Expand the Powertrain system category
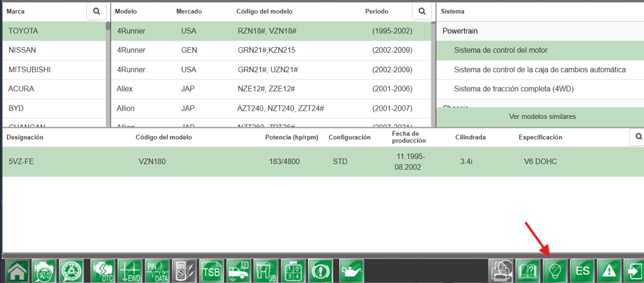This screenshot has width=644, height=283. coord(466,31)
